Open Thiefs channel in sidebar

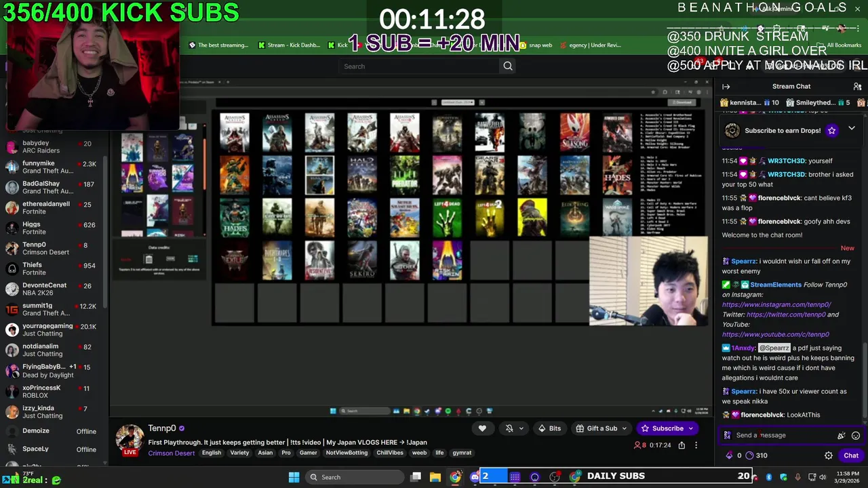pos(53,269)
